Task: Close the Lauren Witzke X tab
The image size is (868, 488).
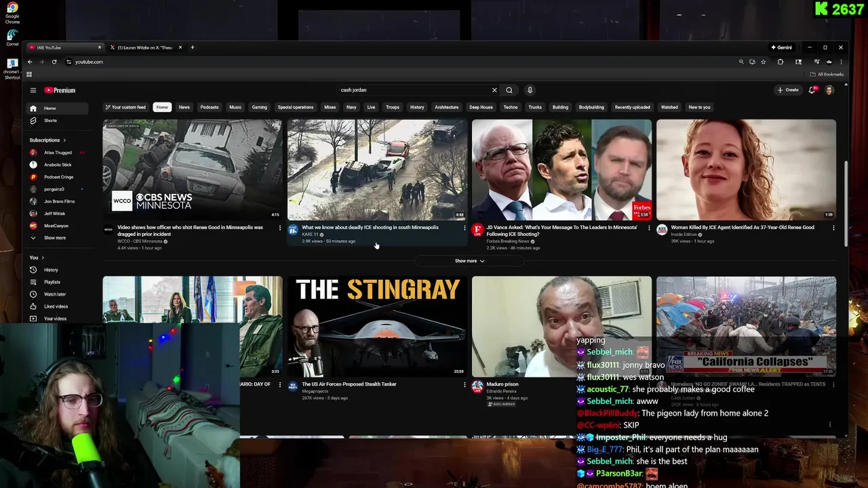Action: pyautogui.click(x=182, y=47)
